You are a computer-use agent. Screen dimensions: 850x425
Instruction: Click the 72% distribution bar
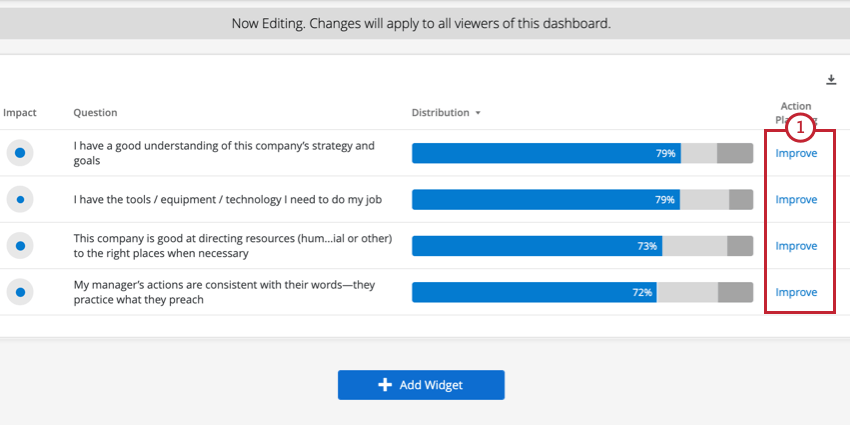533,292
